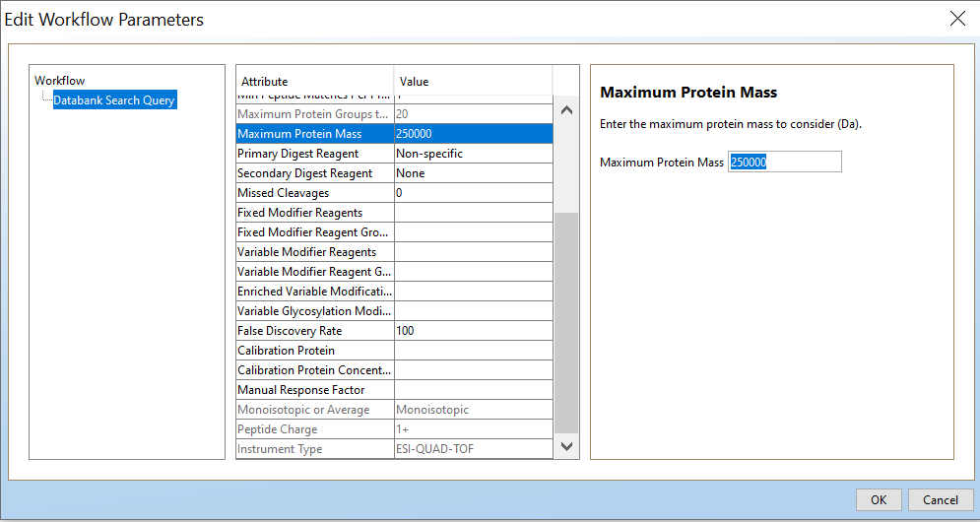
Task: Close the Edit Workflow Parameters window
Action: click(956, 19)
